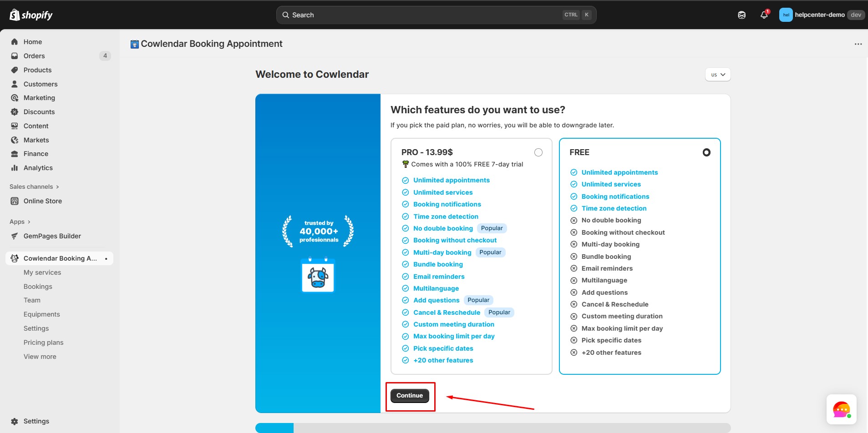Click the Continue button

click(x=410, y=396)
